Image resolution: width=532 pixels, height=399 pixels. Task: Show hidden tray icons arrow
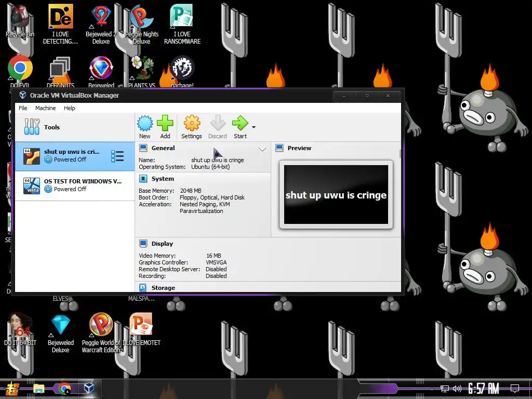click(x=432, y=389)
